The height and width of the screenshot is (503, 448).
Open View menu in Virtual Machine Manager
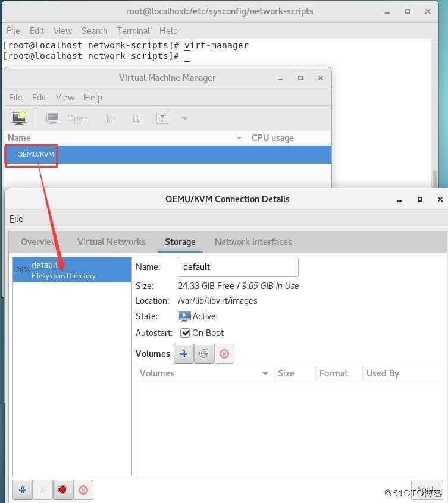65,97
